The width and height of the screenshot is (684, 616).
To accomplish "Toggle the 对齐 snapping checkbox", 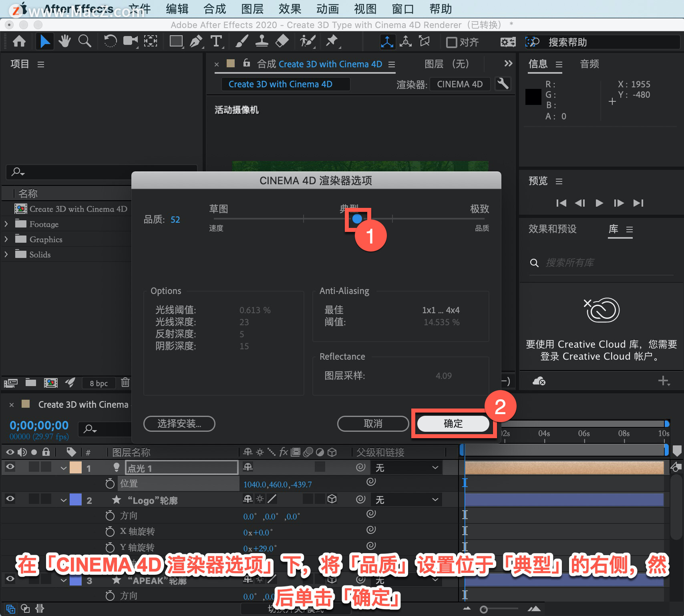I will click(451, 42).
